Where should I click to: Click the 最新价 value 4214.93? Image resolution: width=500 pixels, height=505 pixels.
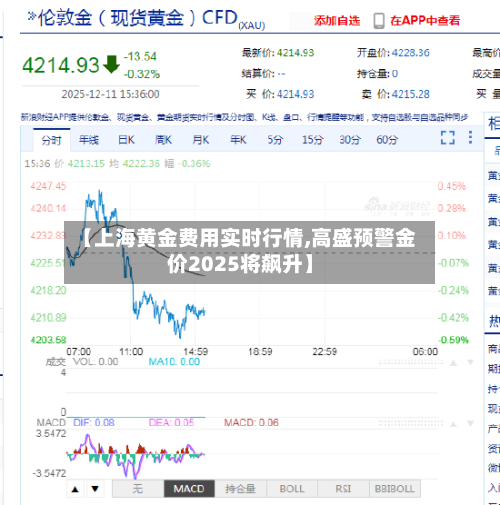tap(296, 53)
